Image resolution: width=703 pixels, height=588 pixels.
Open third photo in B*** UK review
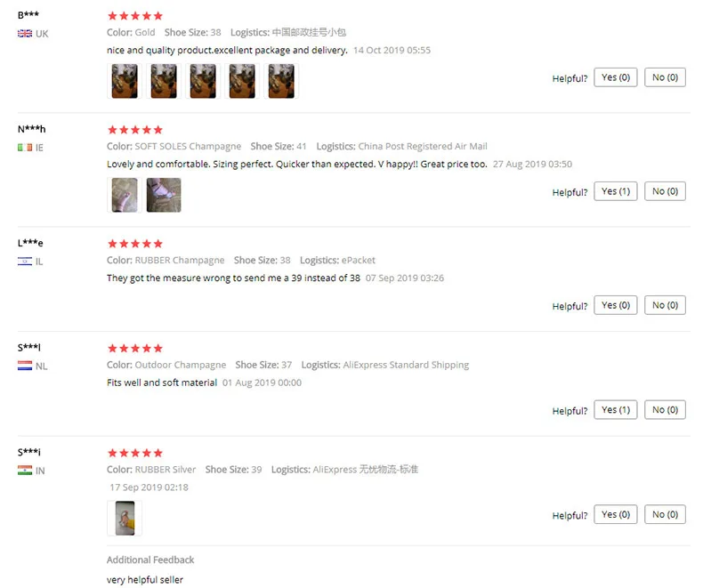203,81
